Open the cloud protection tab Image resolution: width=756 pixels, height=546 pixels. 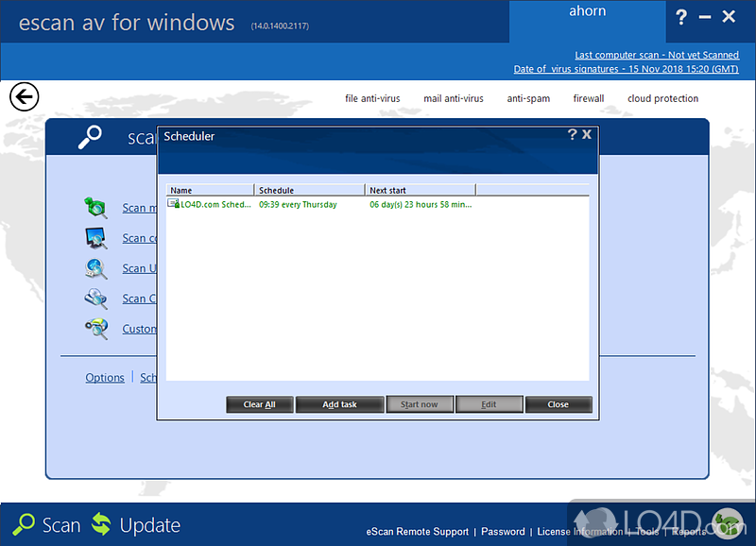click(x=662, y=99)
